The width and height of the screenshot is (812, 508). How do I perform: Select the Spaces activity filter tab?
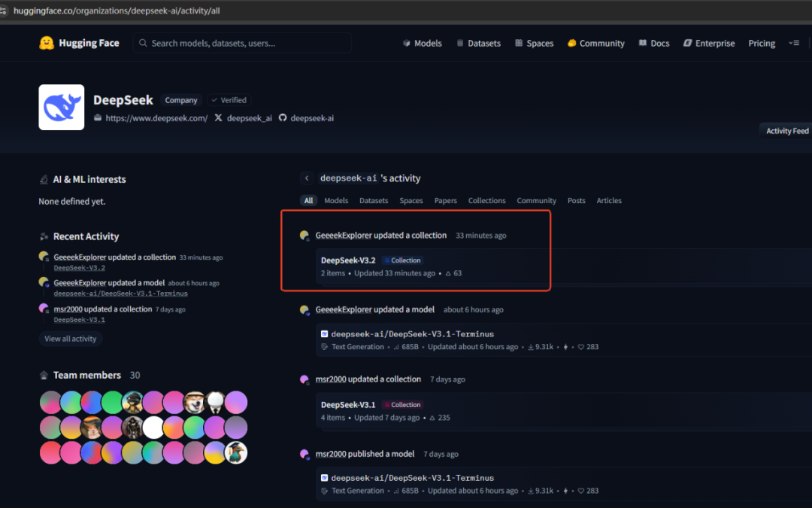coord(411,201)
